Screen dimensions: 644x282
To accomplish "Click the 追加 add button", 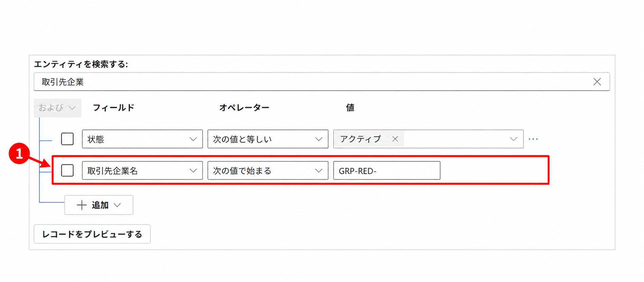I will 99,205.
